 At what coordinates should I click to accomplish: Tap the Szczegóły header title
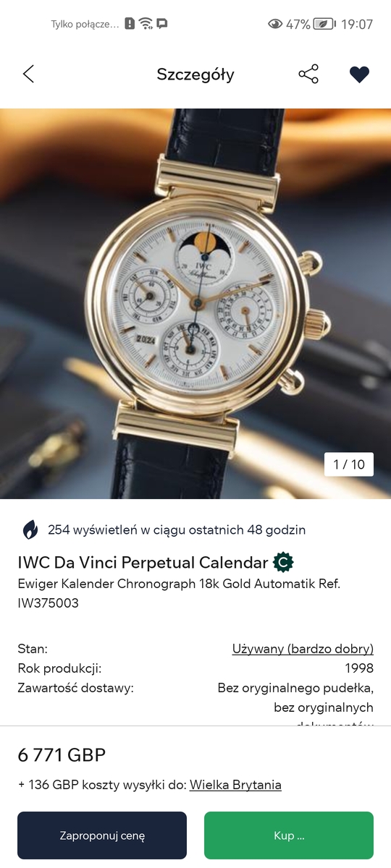click(x=195, y=75)
